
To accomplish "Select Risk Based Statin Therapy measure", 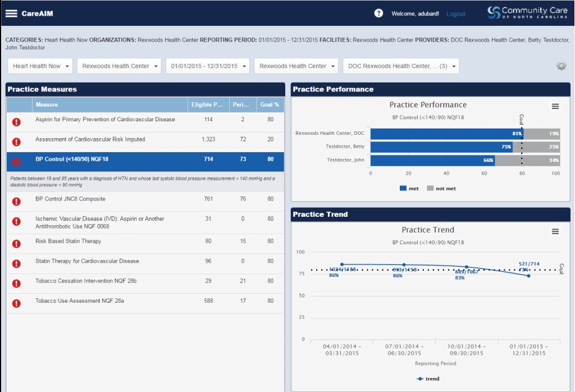I will pos(145,244).
